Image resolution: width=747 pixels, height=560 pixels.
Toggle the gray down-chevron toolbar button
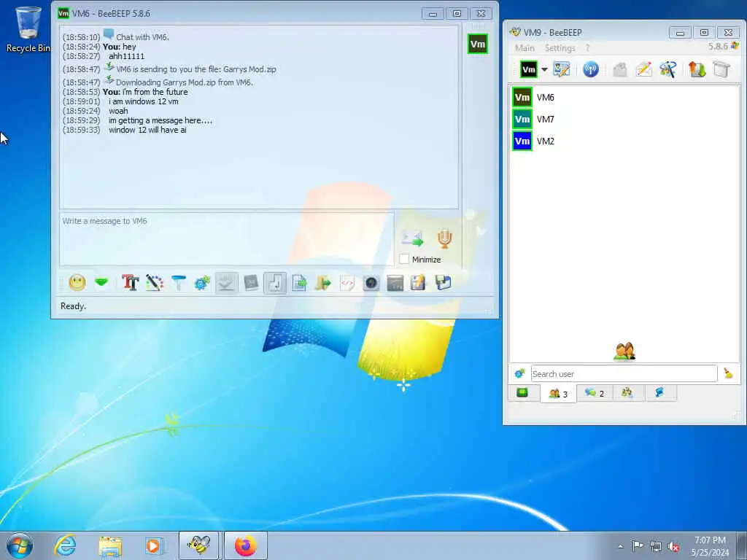226,283
